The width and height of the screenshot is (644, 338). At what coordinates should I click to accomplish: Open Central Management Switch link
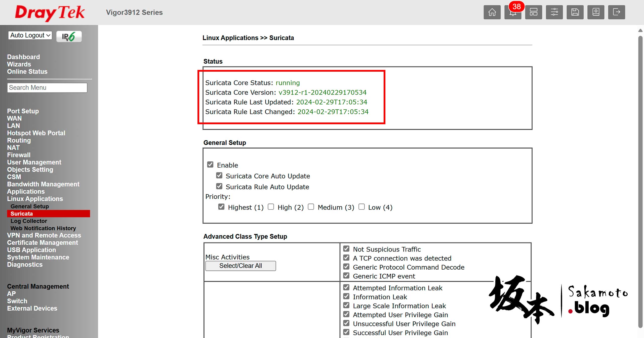[x=17, y=301]
